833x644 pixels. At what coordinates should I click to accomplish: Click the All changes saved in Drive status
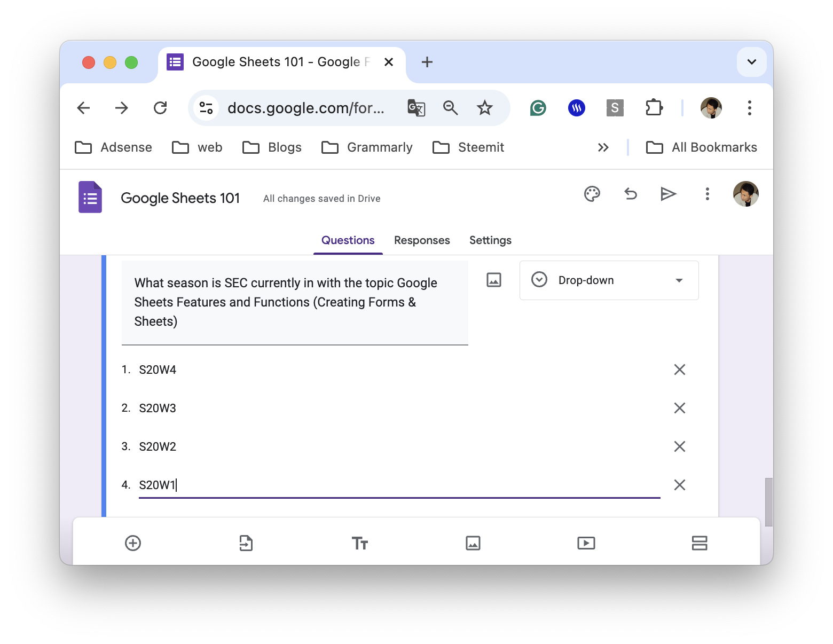(322, 199)
